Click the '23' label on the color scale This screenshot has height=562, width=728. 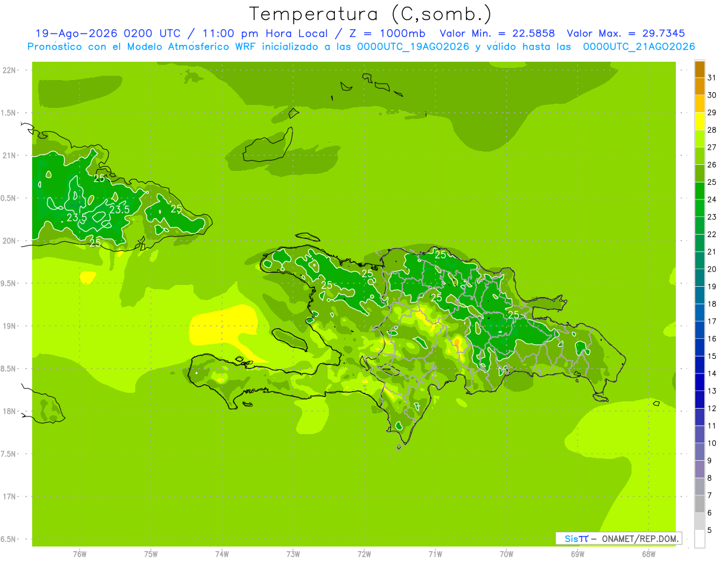pos(712,217)
